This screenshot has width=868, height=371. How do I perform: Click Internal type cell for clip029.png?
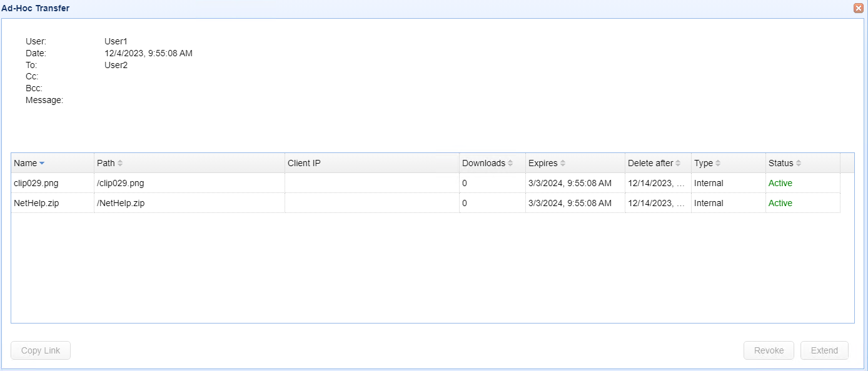(709, 183)
